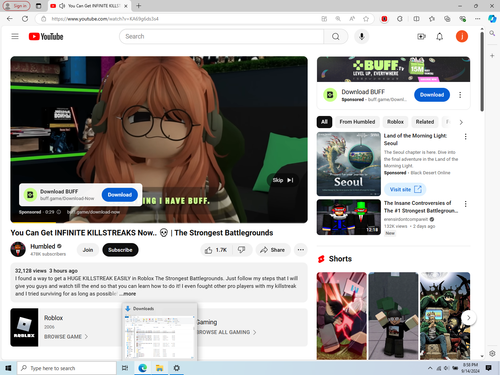
Task: Share the video
Action: pyautogui.click(x=272, y=250)
